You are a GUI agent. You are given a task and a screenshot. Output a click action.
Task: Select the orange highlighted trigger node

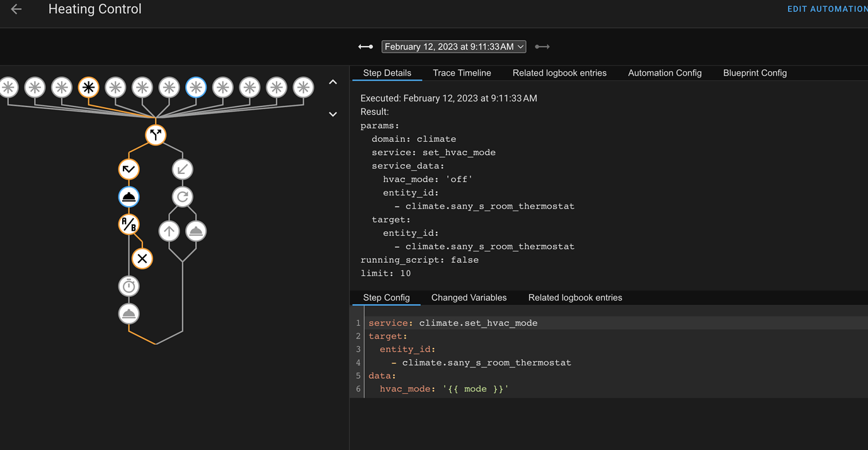(89, 88)
